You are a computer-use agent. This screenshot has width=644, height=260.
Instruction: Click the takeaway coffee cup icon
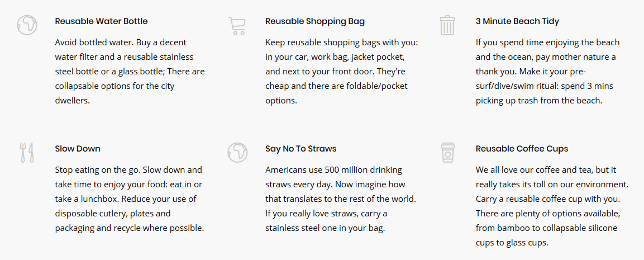click(447, 153)
